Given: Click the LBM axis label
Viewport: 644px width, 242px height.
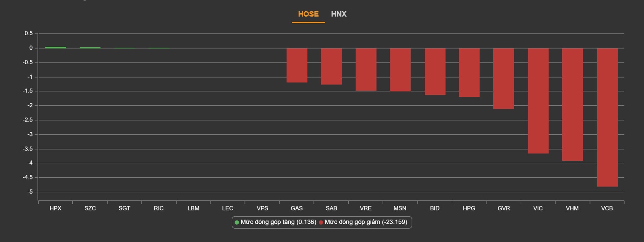Looking at the screenshot, I should [193, 208].
